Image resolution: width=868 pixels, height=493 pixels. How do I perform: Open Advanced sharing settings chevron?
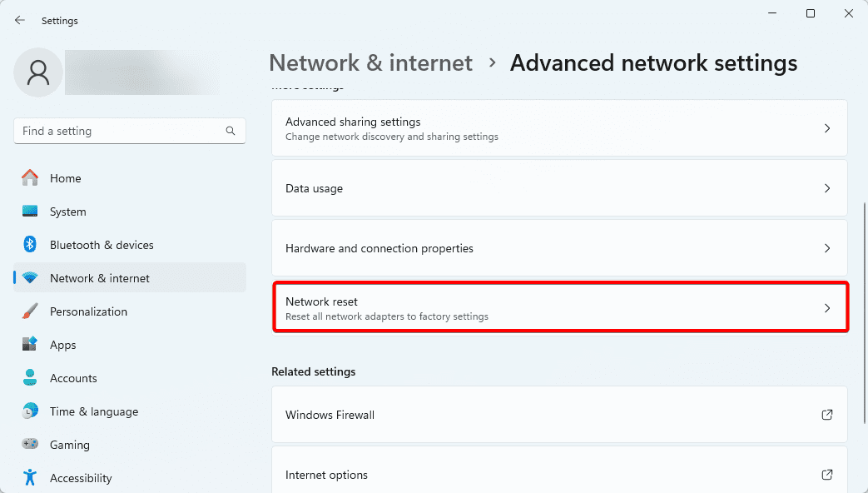(x=827, y=128)
